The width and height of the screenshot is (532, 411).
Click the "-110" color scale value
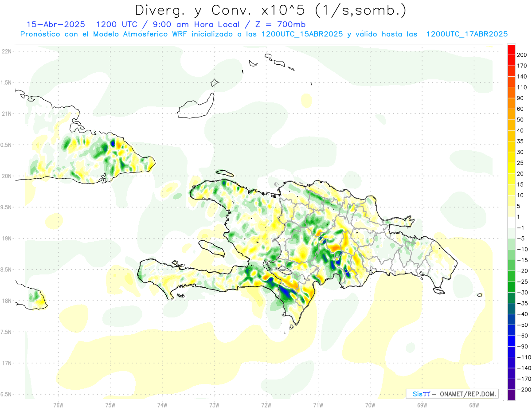pyautogui.click(x=524, y=357)
